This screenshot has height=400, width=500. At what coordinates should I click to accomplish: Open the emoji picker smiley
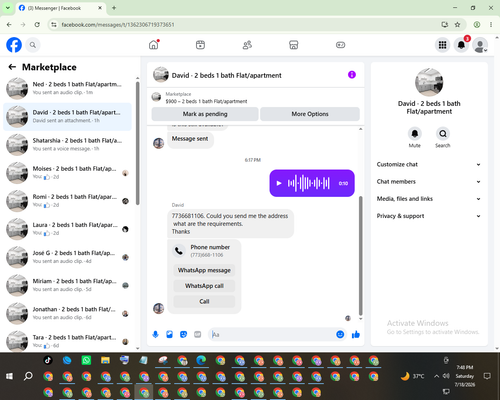coord(340,334)
